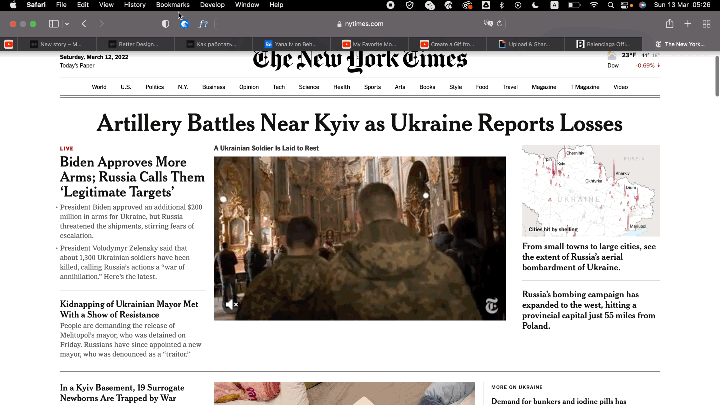Viewport: 720px width, 405px height.
Task: Open Spotlight search magnifier icon
Action: (610, 5)
